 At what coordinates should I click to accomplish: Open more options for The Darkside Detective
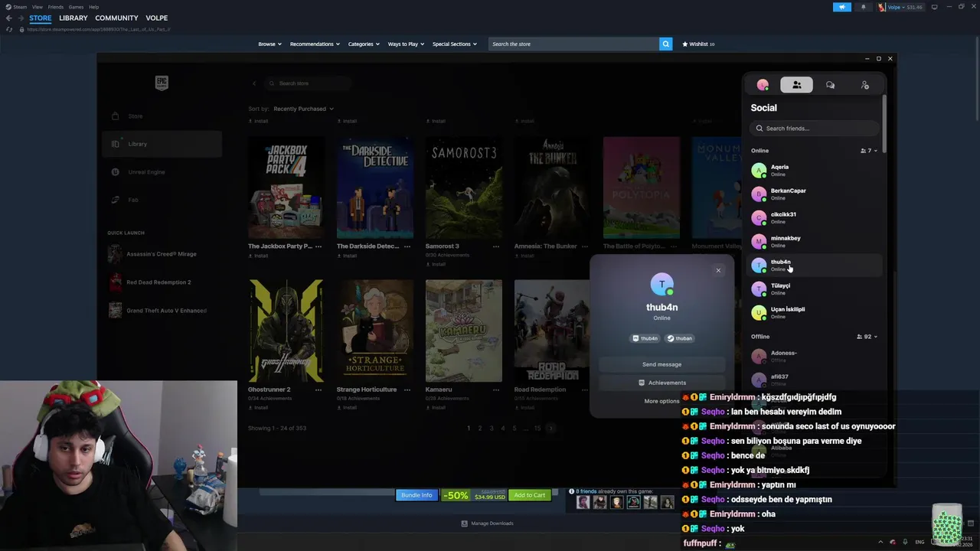(x=407, y=246)
